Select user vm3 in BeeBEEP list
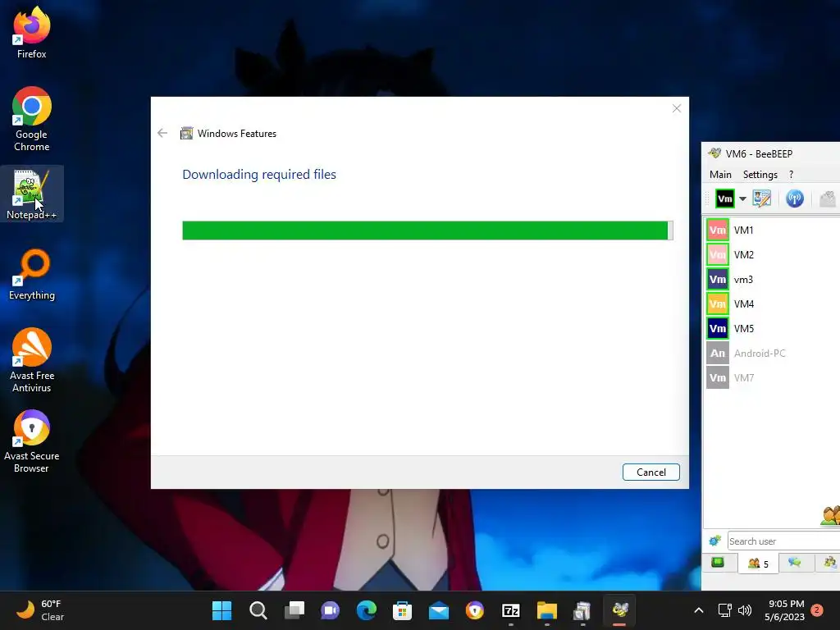The image size is (840, 630). tap(771, 280)
